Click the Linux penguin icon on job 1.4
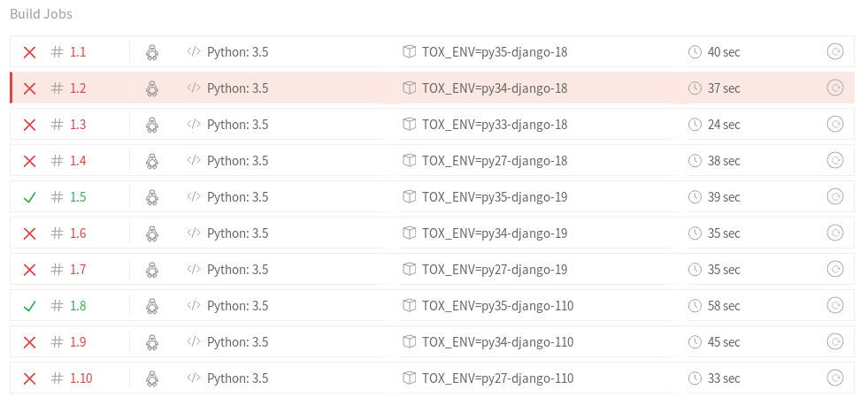Viewport: 868px width, 405px height. [x=151, y=161]
